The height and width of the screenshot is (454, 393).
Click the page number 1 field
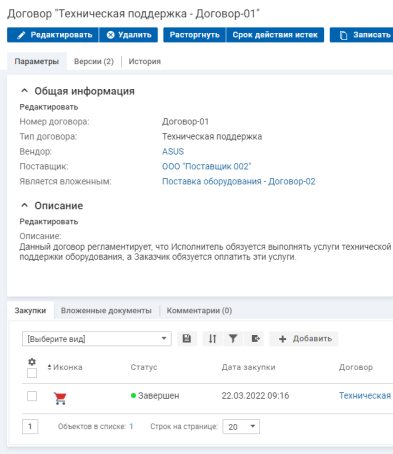click(x=30, y=427)
